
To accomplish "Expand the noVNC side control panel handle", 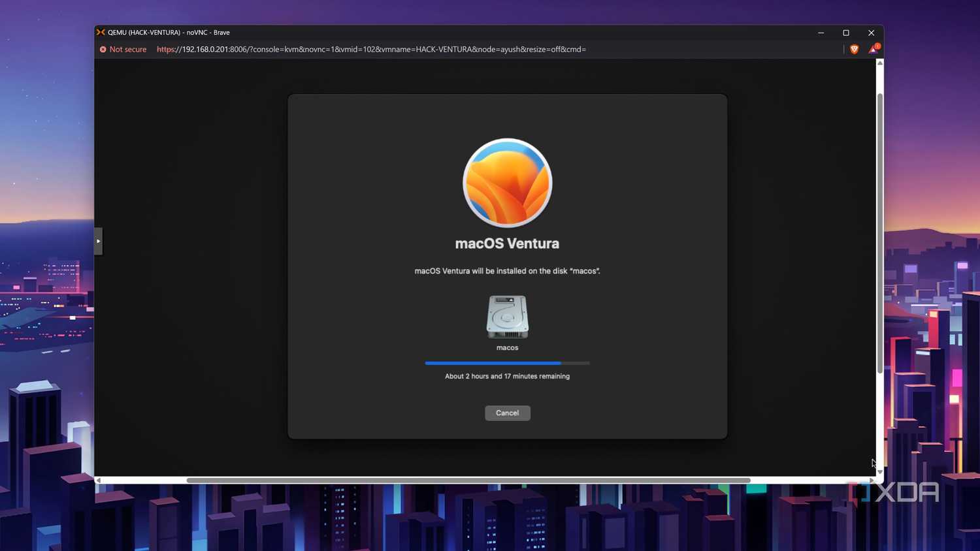I will (x=98, y=241).
